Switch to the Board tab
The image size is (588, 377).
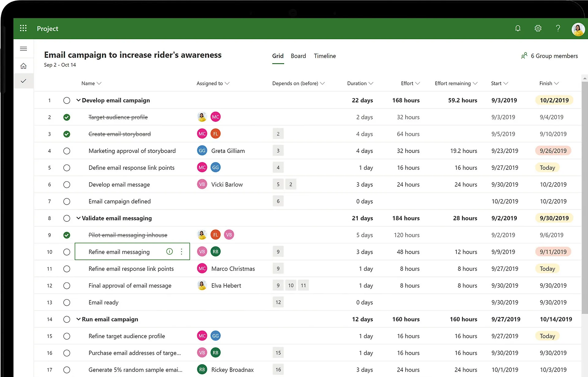click(298, 56)
